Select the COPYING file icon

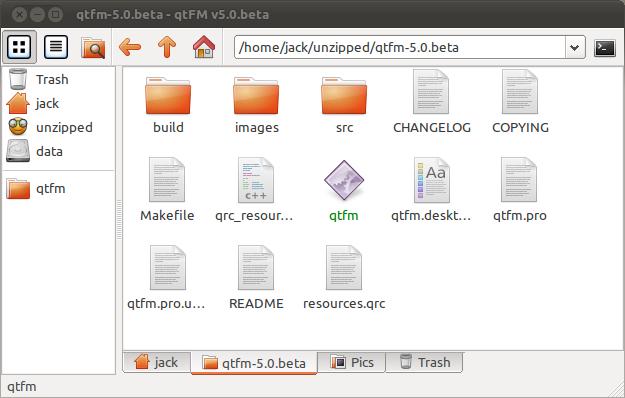pyautogui.click(x=520, y=92)
